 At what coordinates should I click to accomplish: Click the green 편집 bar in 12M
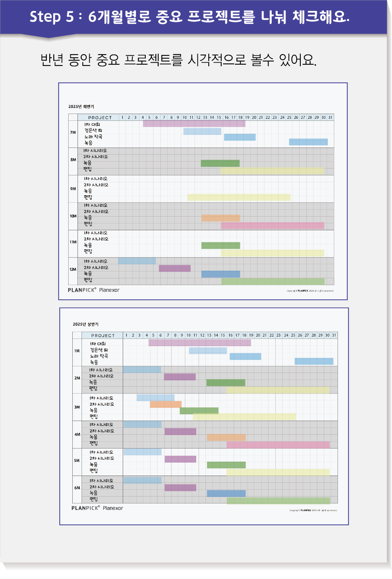point(273,281)
